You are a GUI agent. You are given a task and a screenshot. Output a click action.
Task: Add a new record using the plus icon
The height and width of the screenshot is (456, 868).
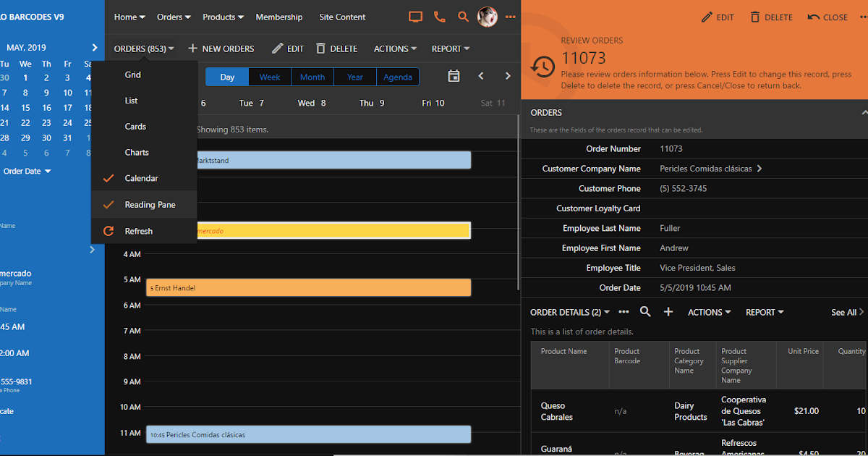click(668, 312)
